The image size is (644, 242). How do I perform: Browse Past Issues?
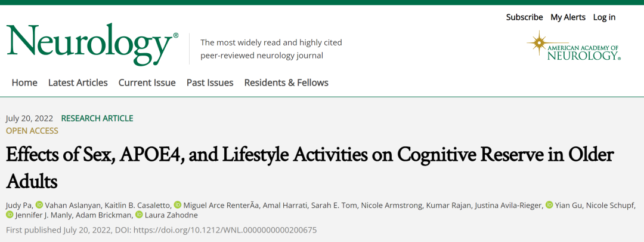click(210, 82)
